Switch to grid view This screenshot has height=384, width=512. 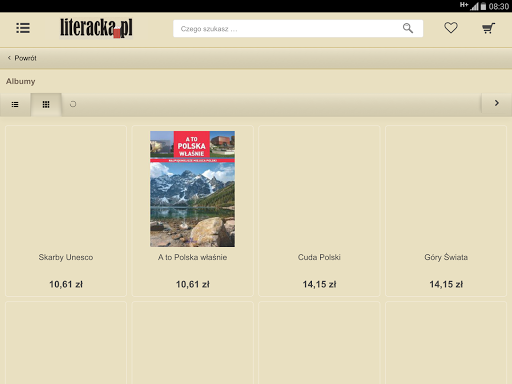click(x=46, y=105)
